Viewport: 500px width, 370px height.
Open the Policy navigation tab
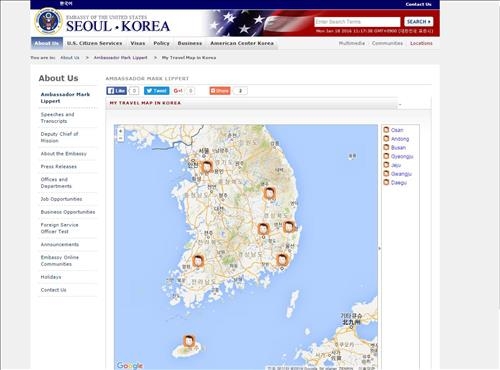click(161, 43)
